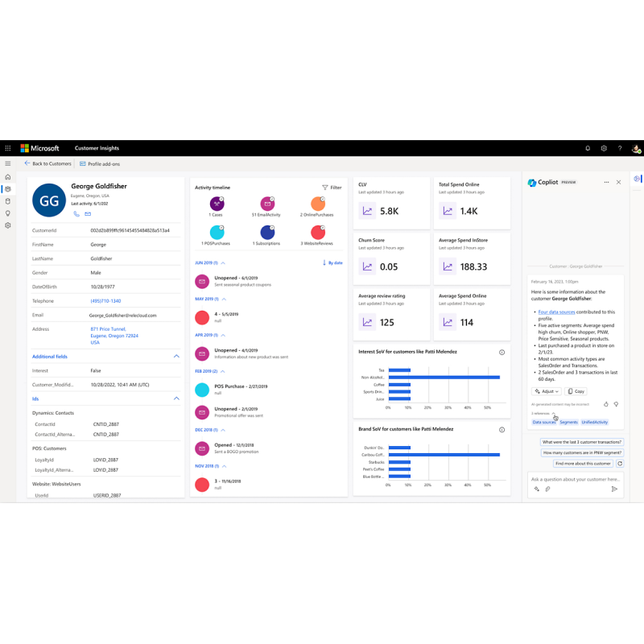Open the settings gear in the top bar
This screenshot has height=644, width=644.
click(x=604, y=148)
